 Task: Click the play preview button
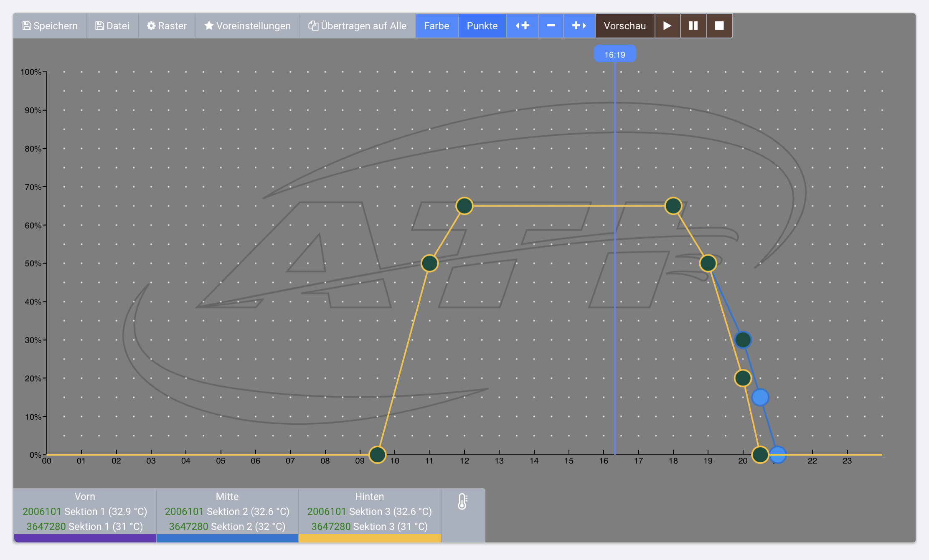coord(667,26)
